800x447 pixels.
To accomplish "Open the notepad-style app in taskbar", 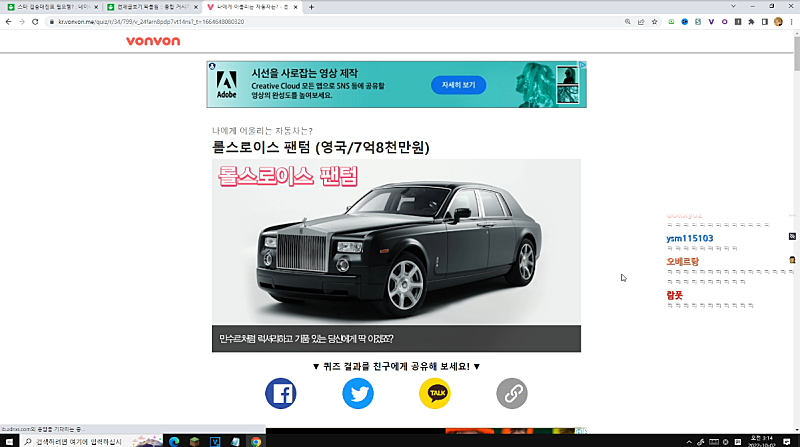I will click(x=235, y=441).
